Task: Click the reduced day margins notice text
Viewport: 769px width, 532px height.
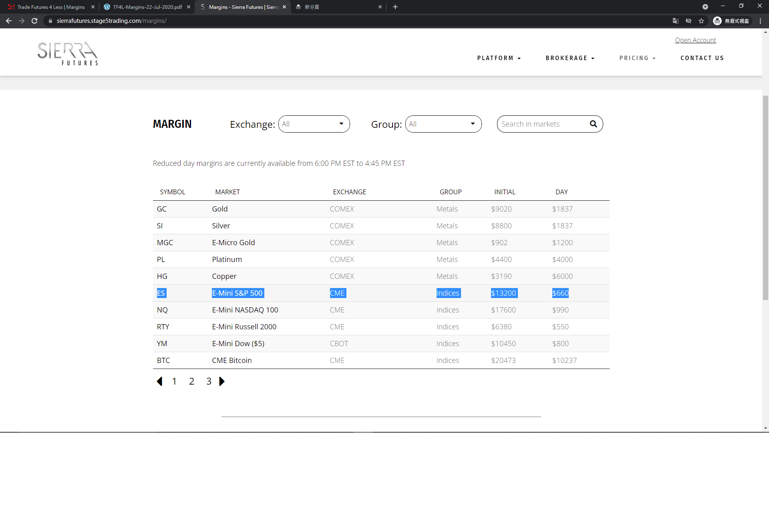Action: point(279,163)
